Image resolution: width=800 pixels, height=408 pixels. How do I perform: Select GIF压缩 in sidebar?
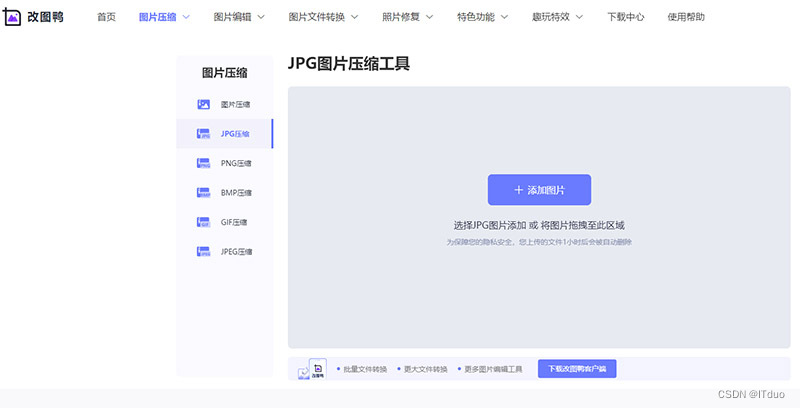click(x=224, y=222)
